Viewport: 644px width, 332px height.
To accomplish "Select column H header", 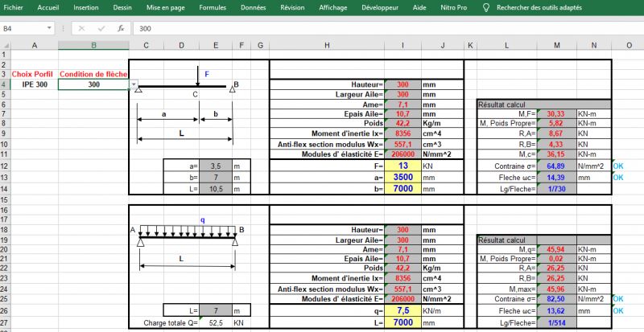I will click(326, 45).
